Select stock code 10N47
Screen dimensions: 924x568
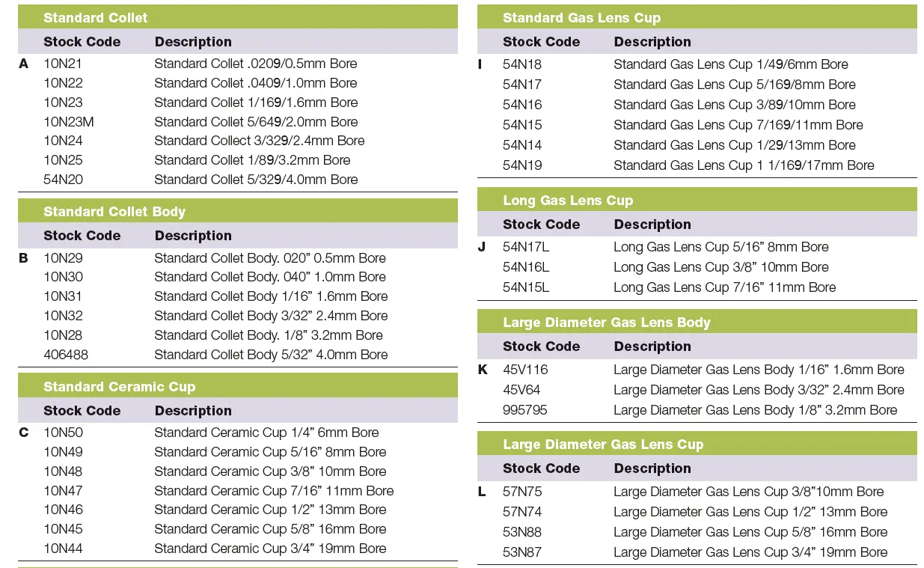click(x=63, y=491)
